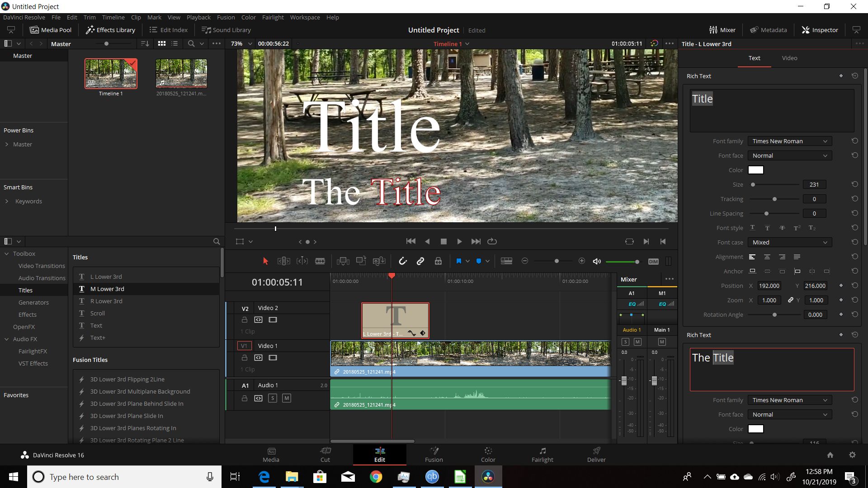
Task: Click the replace clip icon
Action: [379, 261]
